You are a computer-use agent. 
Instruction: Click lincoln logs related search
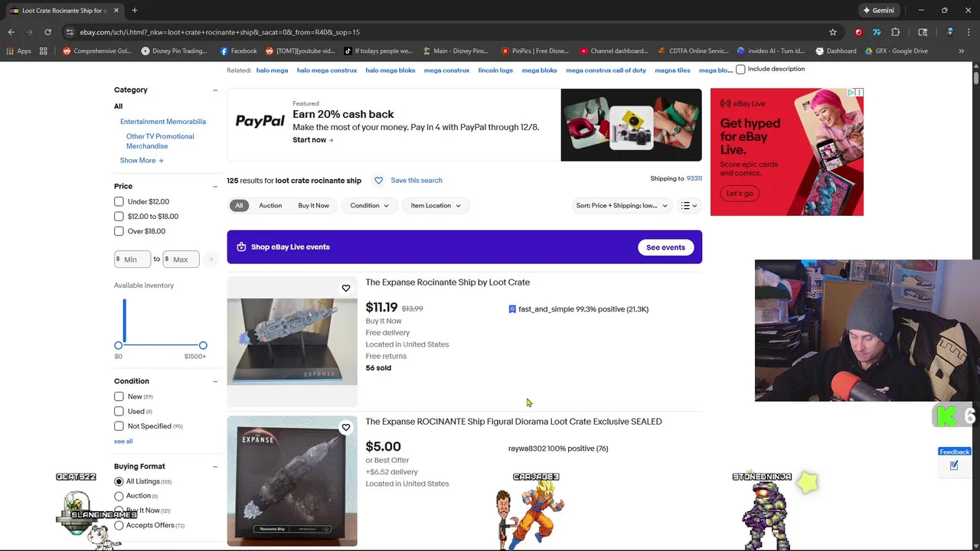pos(495,70)
